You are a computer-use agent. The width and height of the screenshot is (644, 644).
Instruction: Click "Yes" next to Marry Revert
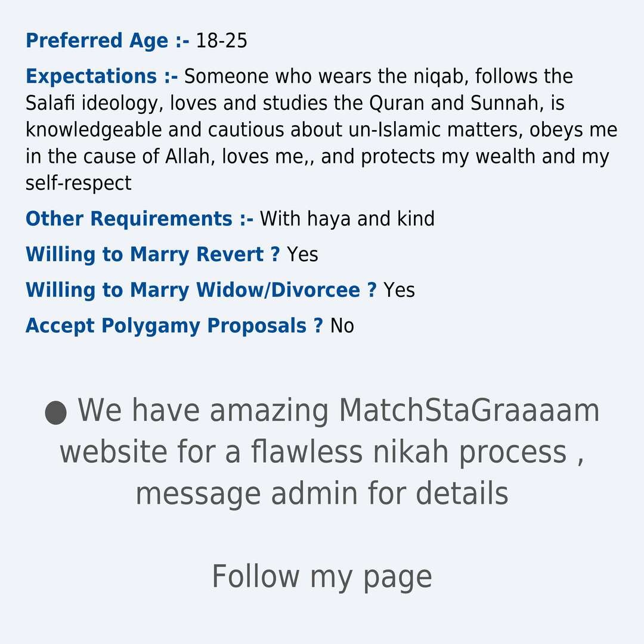[x=302, y=255]
